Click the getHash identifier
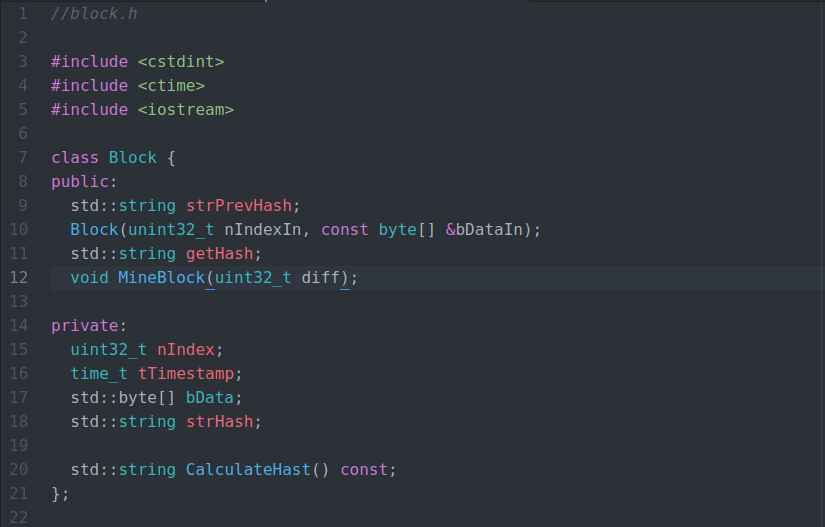Screen dimensions: 825x527 219,254
